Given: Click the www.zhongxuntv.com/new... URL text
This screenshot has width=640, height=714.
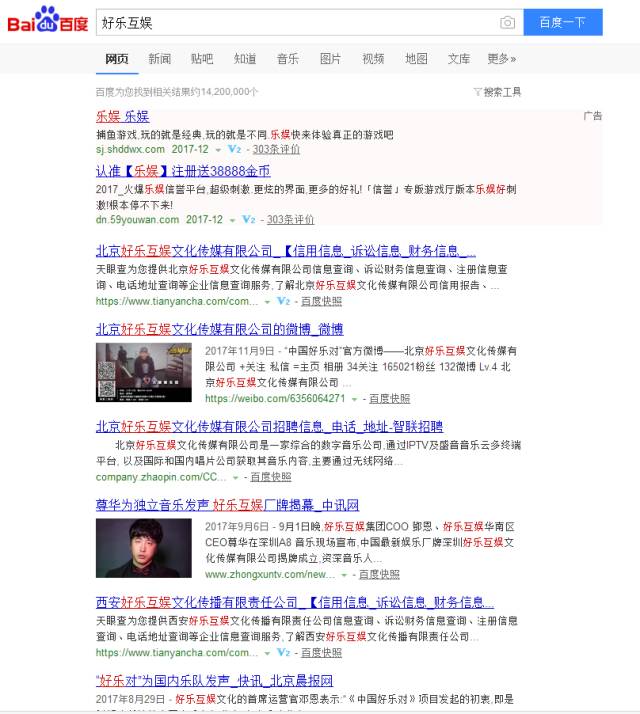Looking at the screenshot, I should tap(270, 575).
